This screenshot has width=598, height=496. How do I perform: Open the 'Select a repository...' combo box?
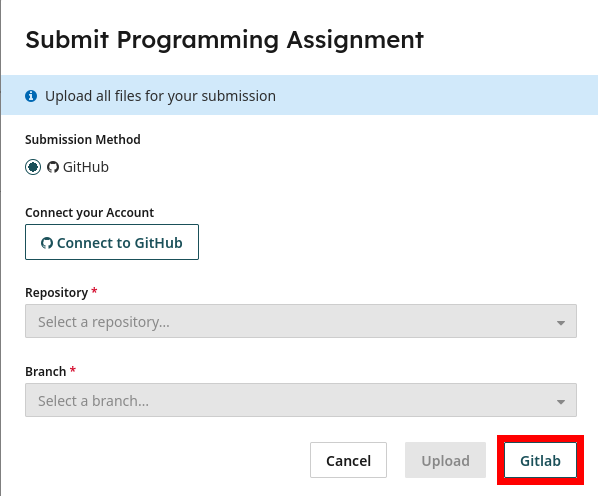(x=301, y=321)
